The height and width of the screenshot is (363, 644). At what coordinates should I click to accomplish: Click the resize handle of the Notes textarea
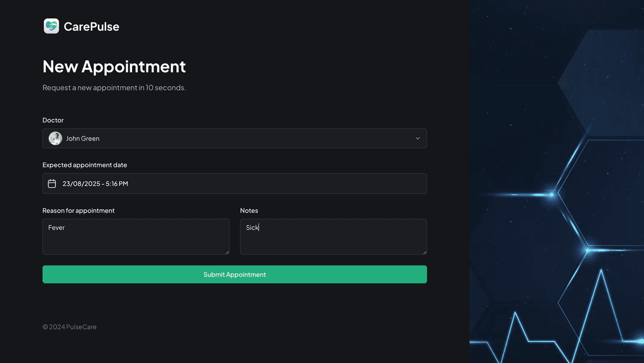pos(424,252)
